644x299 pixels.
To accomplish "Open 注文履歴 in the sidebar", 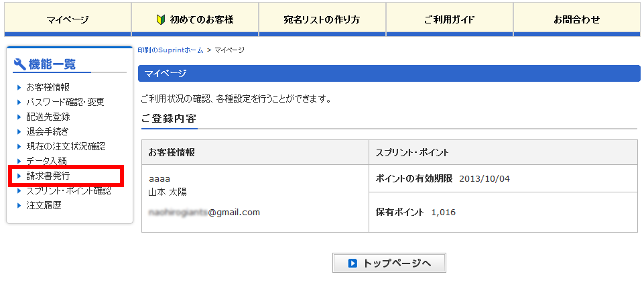I will [44, 206].
